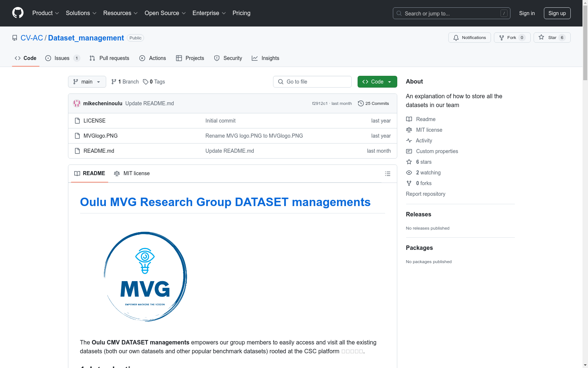Open the Initial commit message link

[220, 121]
